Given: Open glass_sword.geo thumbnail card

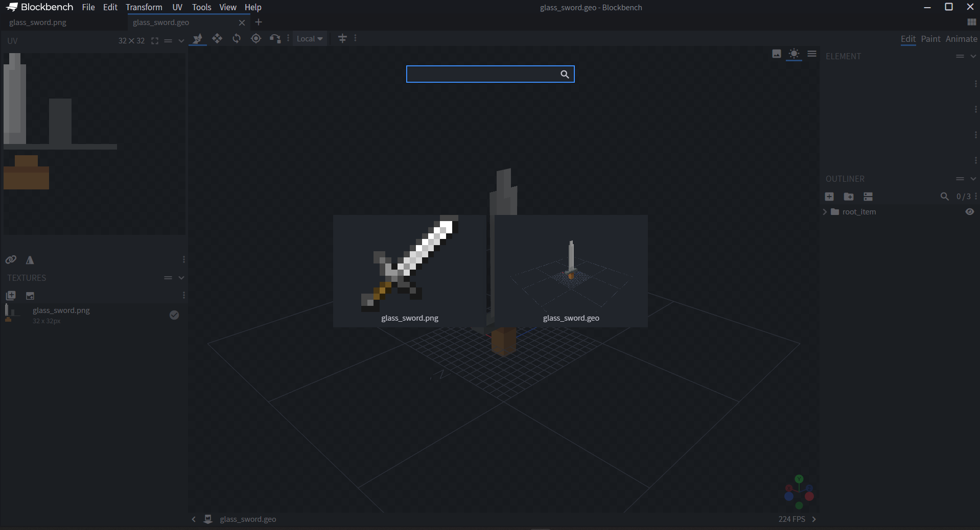Looking at the screenshot, I should pyautogui.click(x=571, y=271).
